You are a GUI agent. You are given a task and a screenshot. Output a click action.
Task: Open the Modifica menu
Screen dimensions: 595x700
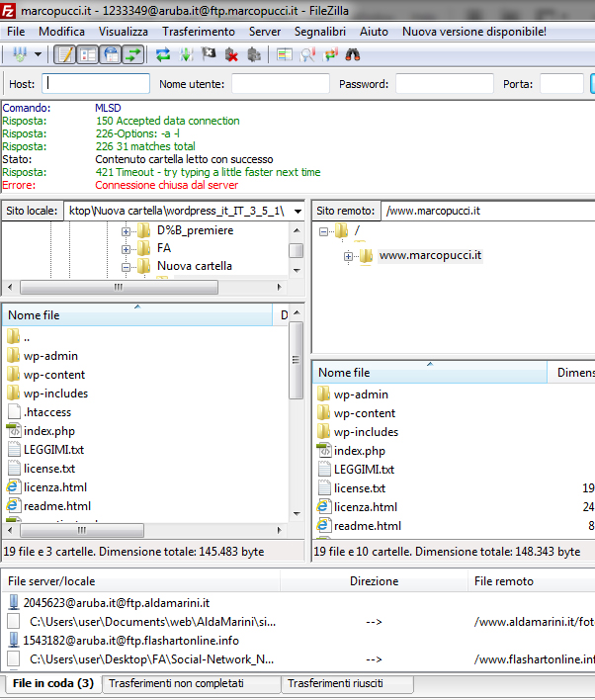pos(61,32)
